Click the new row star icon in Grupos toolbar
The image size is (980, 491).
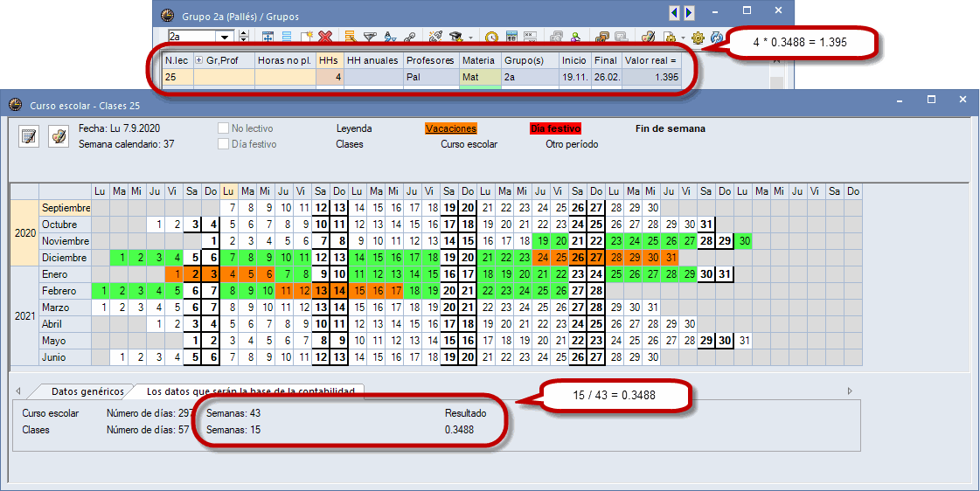pyautogui.click(x=307, y=37)
